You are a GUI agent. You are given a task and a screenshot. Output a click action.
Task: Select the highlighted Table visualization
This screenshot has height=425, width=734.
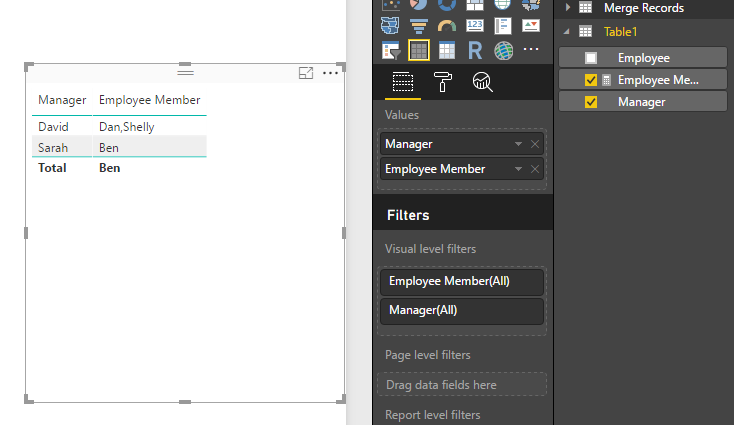(418, 50)
